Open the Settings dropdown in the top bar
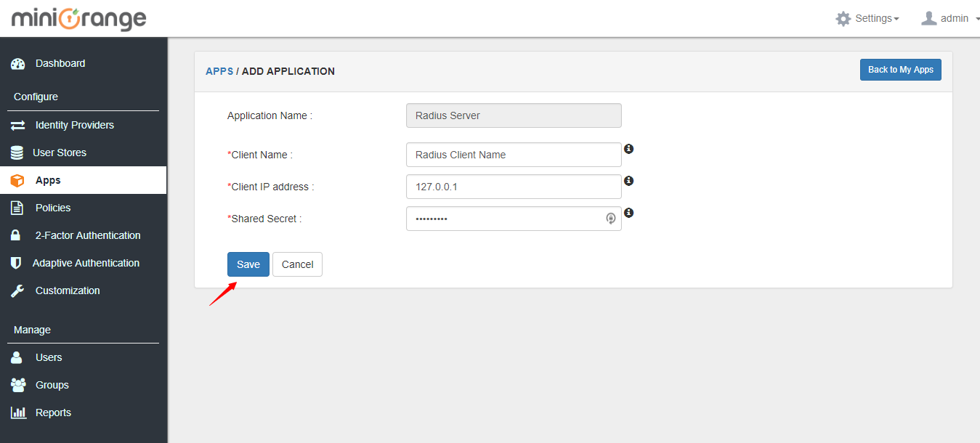 coord(867,18)
